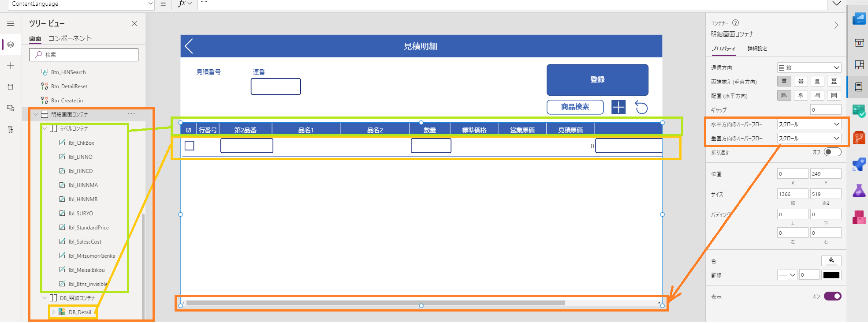Set vertical justify to center
This screenshot has width=868, height=323.
point(801,81)
